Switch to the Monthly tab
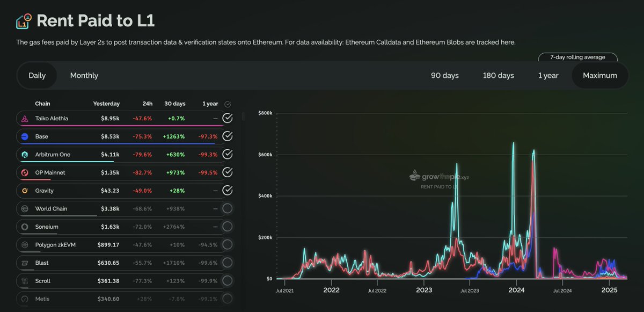The height and width of the screenshot is (312, 644). click(x=84, y=76)
